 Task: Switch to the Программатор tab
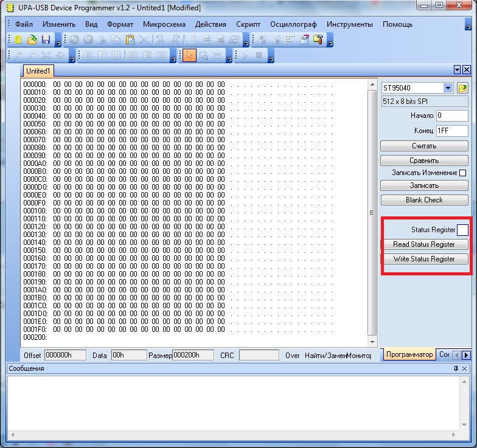click(x=408, y=354)
